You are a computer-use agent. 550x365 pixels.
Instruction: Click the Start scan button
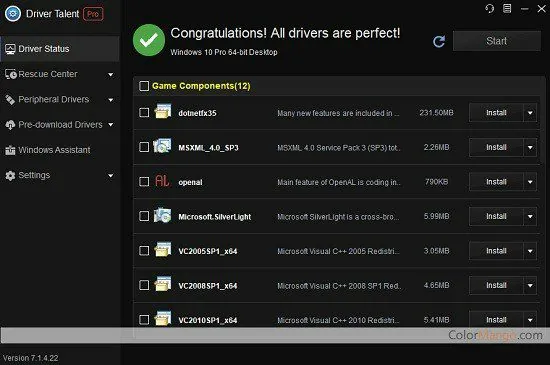(x=496, y=41)
